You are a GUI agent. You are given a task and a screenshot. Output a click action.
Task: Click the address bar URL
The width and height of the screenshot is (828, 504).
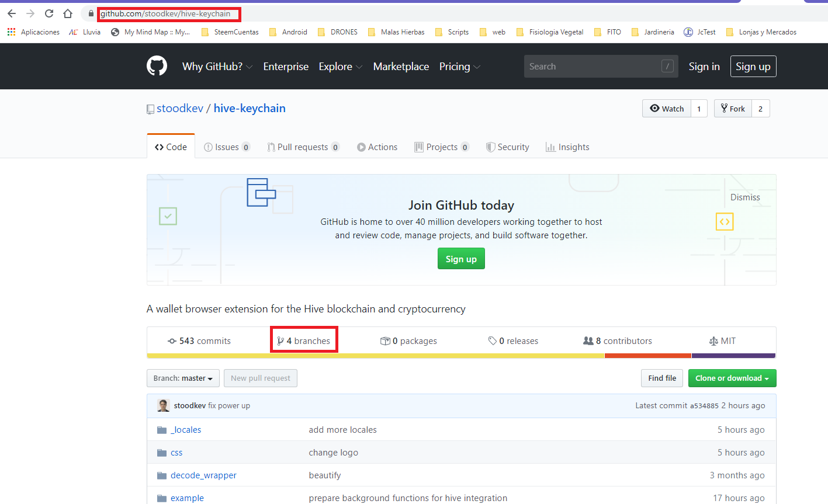pos(165,13)
